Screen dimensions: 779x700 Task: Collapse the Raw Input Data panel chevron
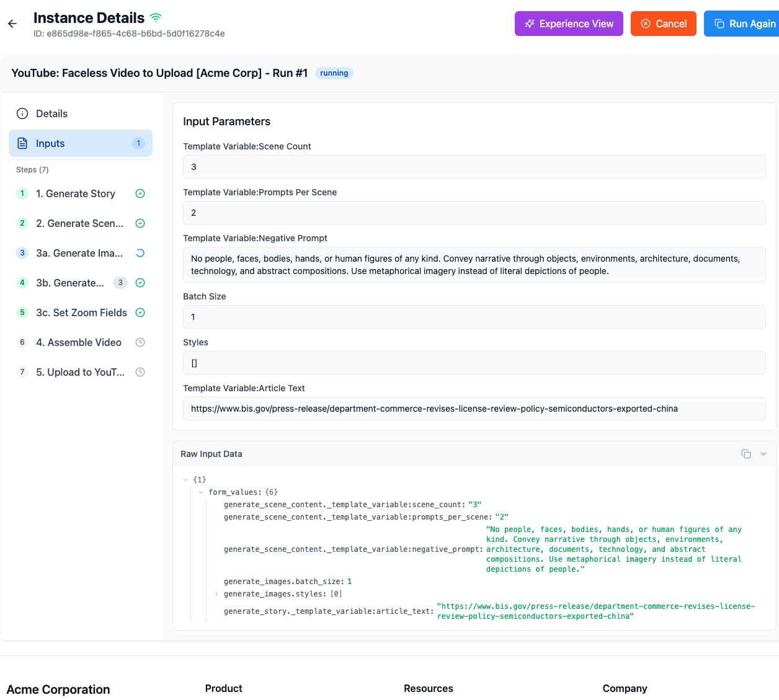(x=763, y=454)
